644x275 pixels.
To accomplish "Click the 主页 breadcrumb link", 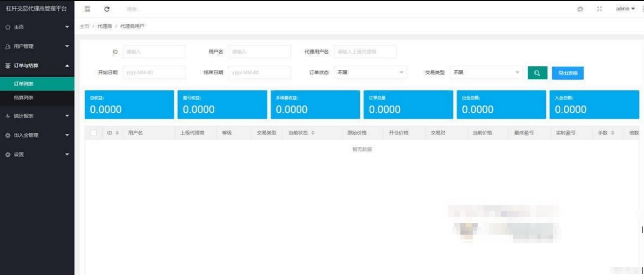I will 85,26.
